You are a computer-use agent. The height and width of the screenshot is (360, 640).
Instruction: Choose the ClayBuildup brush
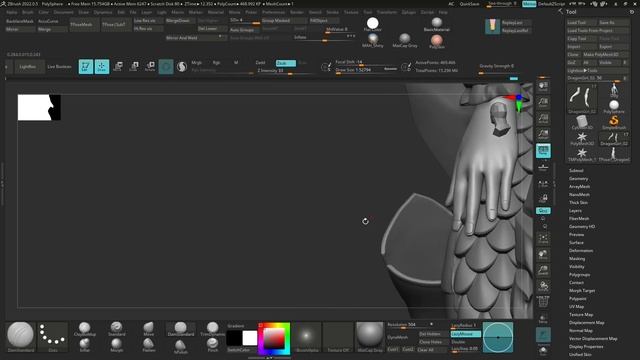tap(84, 329)
